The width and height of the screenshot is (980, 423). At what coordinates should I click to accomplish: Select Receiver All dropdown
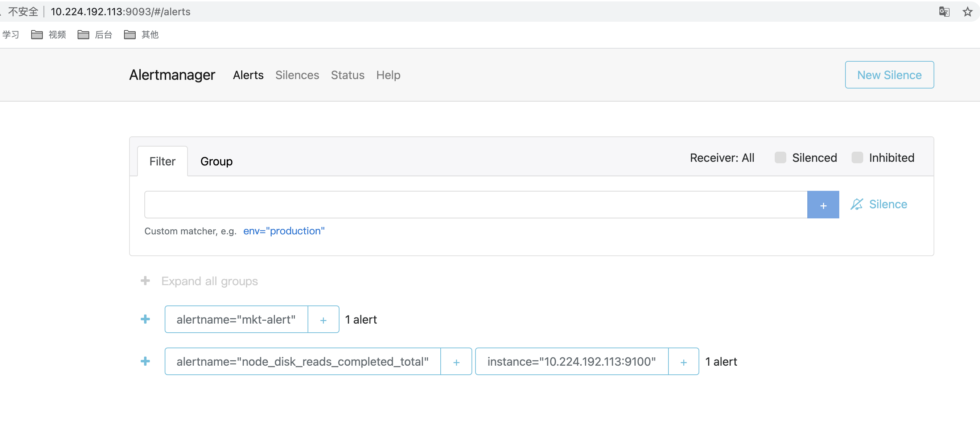[722, 158]
